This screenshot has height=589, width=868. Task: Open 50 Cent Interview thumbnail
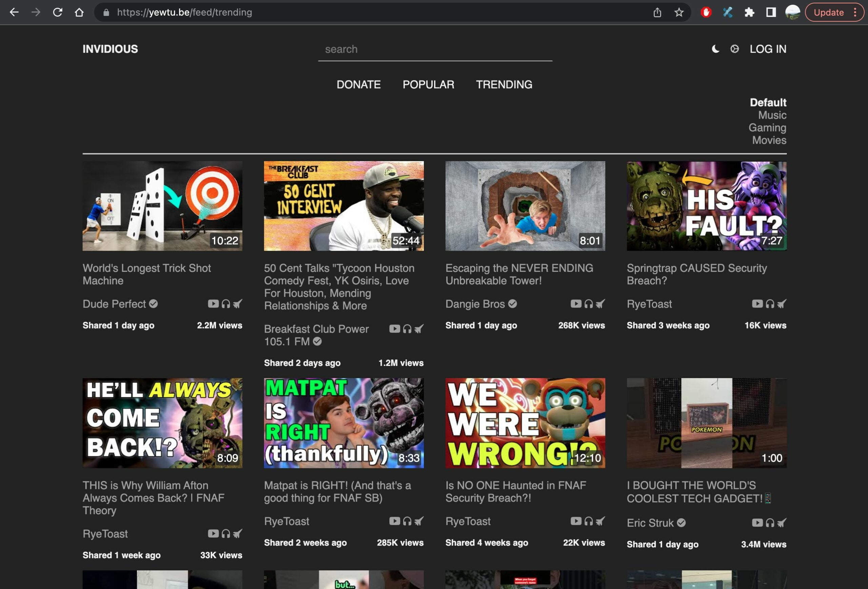343,206
